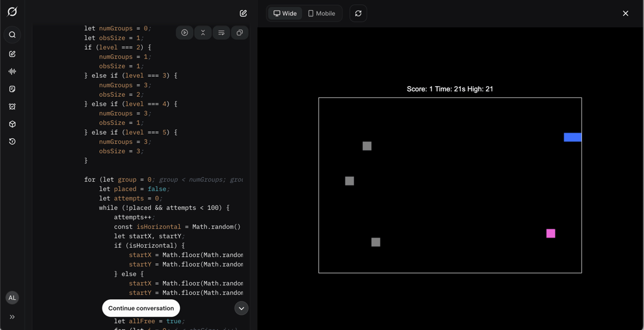Screen dimensions: 644x330
Task: Switch preview to Mobile view
Action: (321, 14)
